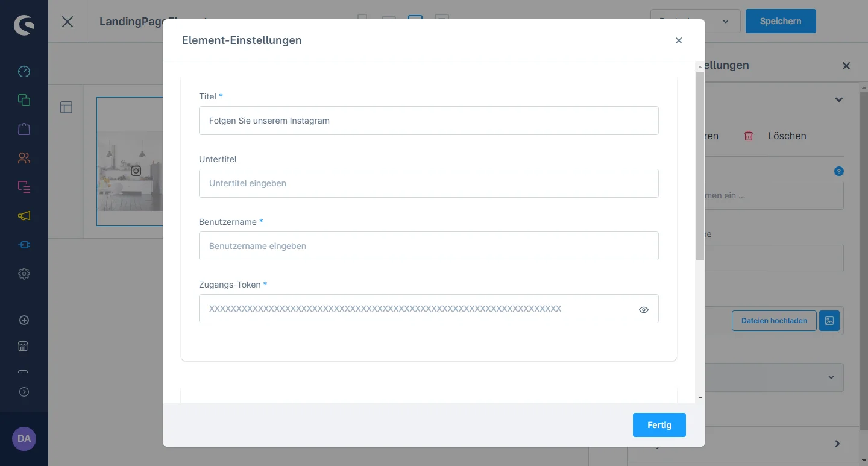
Task: Close the Element-Einstellungen dialog
Action: [x=678, y=40]
